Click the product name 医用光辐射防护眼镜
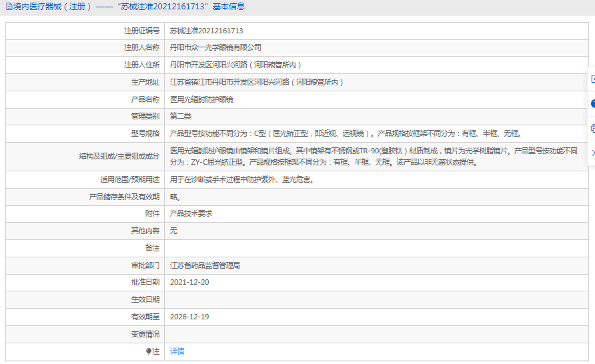The image size is (595, 364). [x=201, y=99]
